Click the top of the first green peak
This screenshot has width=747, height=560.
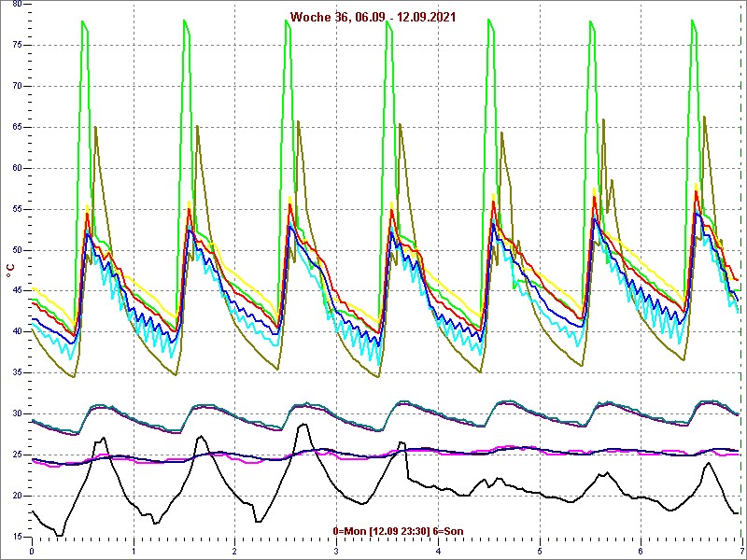[x=83, y=21]
